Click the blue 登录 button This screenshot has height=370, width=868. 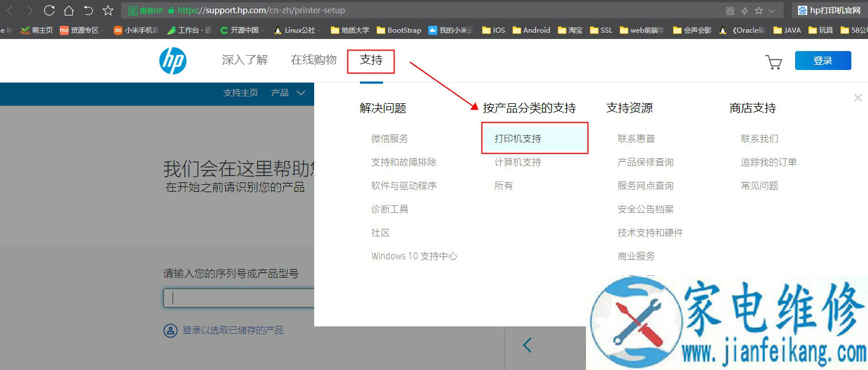tap(823, 61)
